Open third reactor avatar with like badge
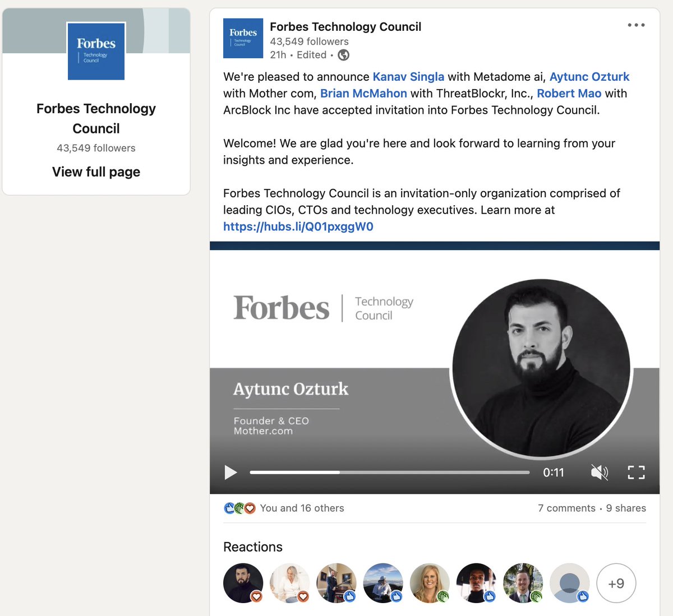This screenshot has height=616, width=673. click(x=336, y=583)
